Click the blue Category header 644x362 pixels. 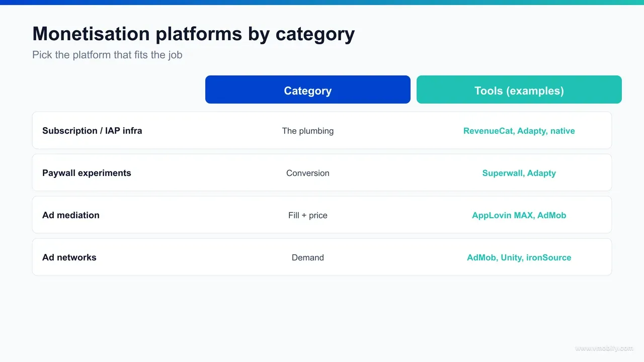click(308, 89)
